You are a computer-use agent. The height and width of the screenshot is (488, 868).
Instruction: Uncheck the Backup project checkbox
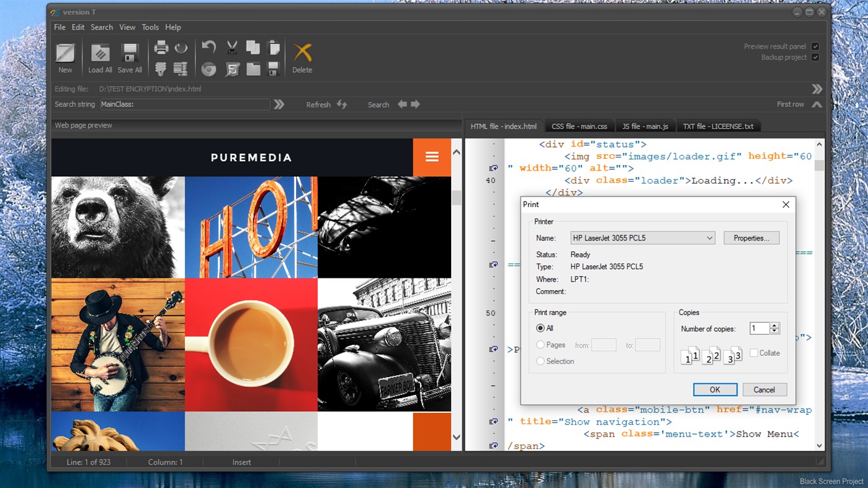(x=815, y=58)
